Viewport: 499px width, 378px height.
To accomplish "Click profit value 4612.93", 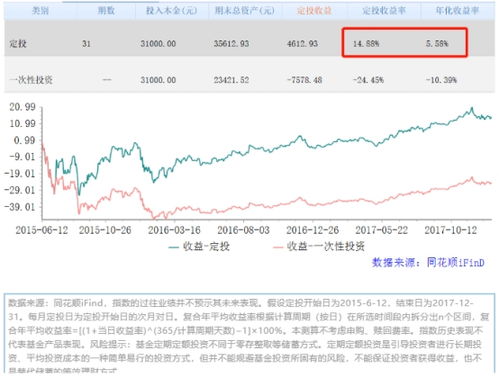I will (x=302, y=44).
